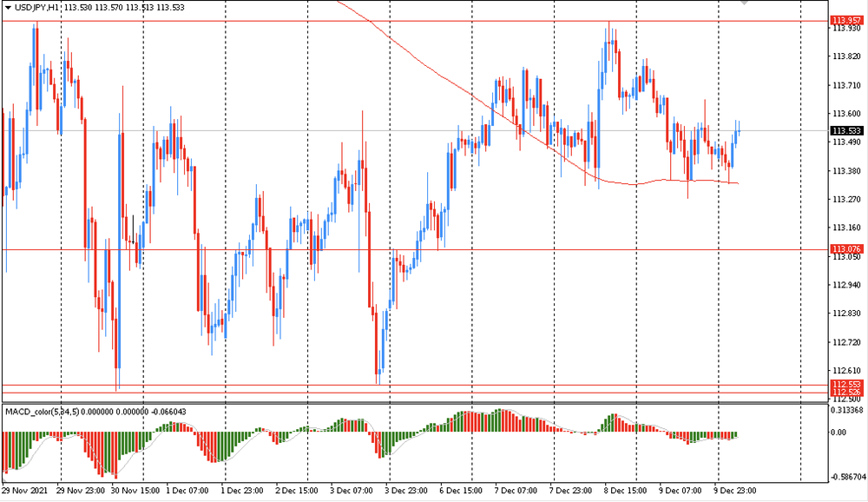868x502 pixels.
Task: Click the 113.076 horizontal line on chart
Action: pyautogui.click(x=415, y=250)
